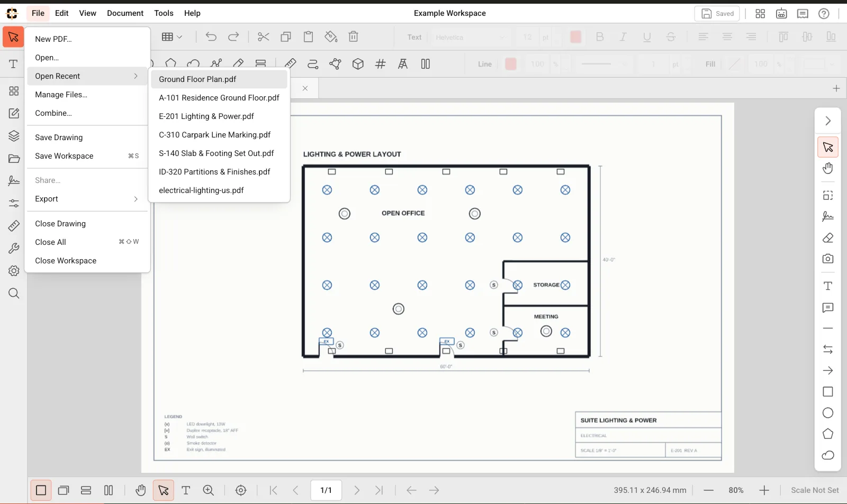The image size is (847, 504).
Task: Select the Eraser tool in right panel
Action: pos(828,238)
